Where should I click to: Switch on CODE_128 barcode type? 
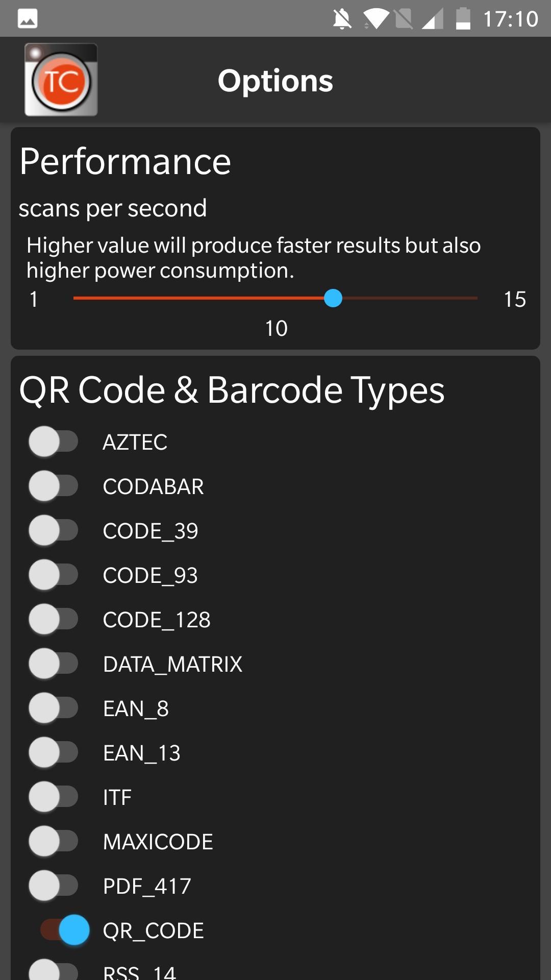pyautogui.click(x=54, y=619)
